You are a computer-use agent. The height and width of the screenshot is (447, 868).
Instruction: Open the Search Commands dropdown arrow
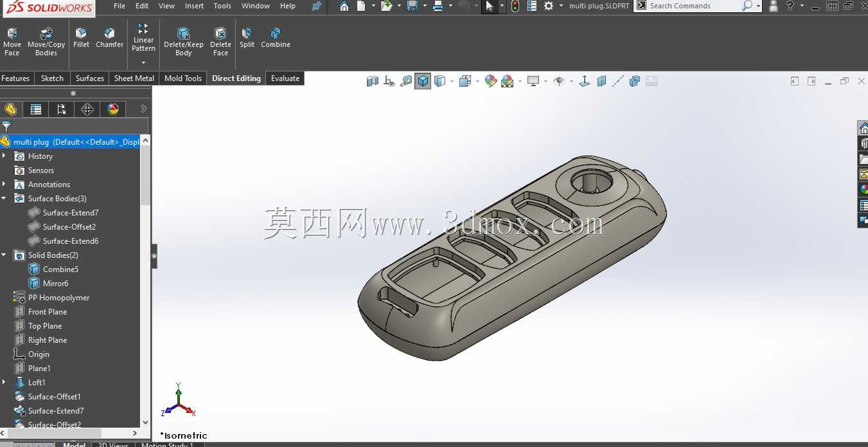pyautogui.click(x=759, y=6)
